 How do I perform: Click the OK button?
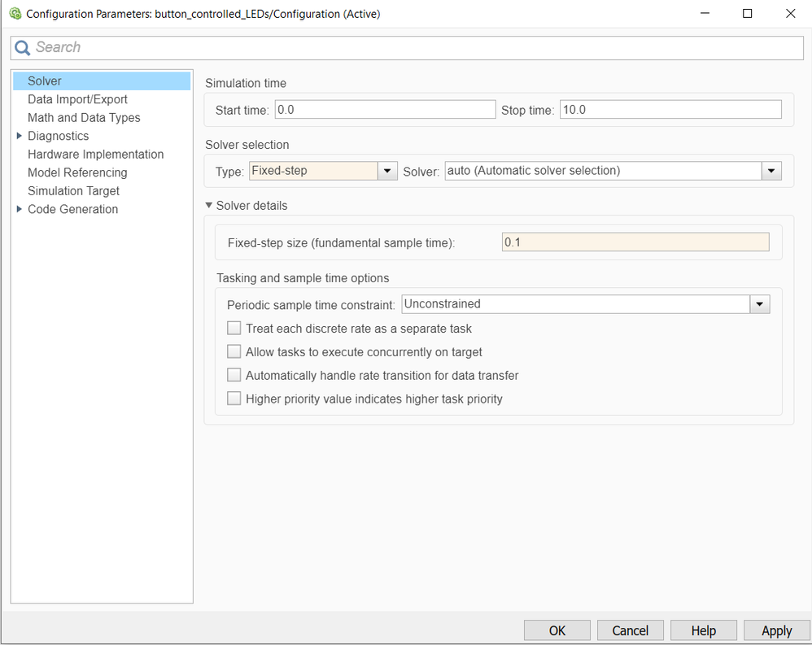click(557, 630)
